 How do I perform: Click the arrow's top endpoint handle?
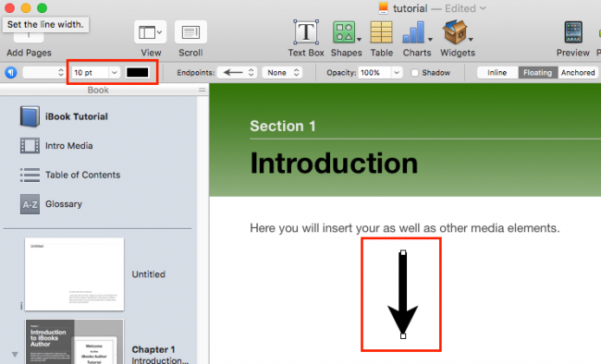403,252
